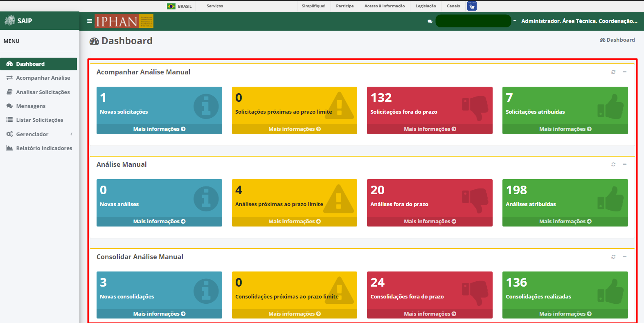Viewport: 644px width, 323px height.
Task: Click the accessibility sign language icon
Action: 472,6
